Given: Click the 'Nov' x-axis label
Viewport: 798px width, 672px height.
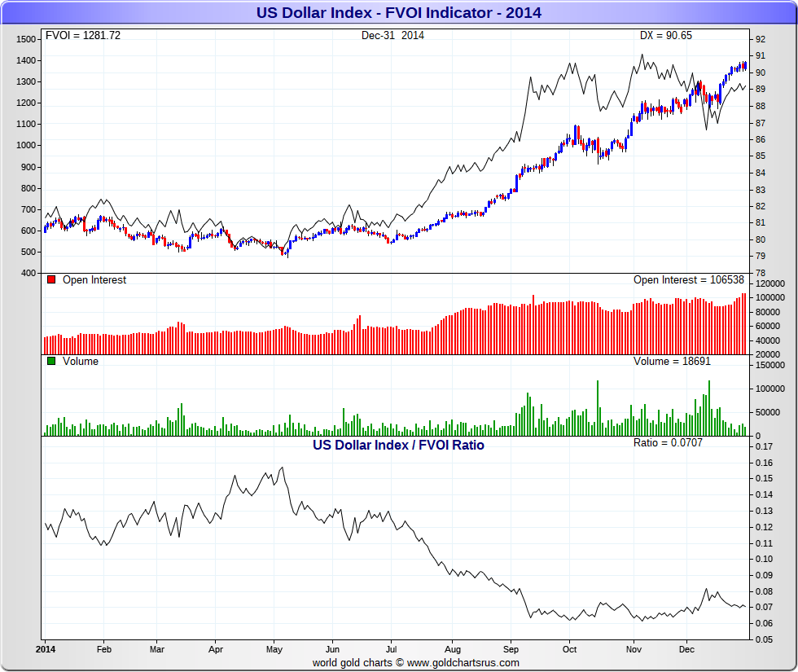Looking at the screenshot, I should tap(634, 649).
